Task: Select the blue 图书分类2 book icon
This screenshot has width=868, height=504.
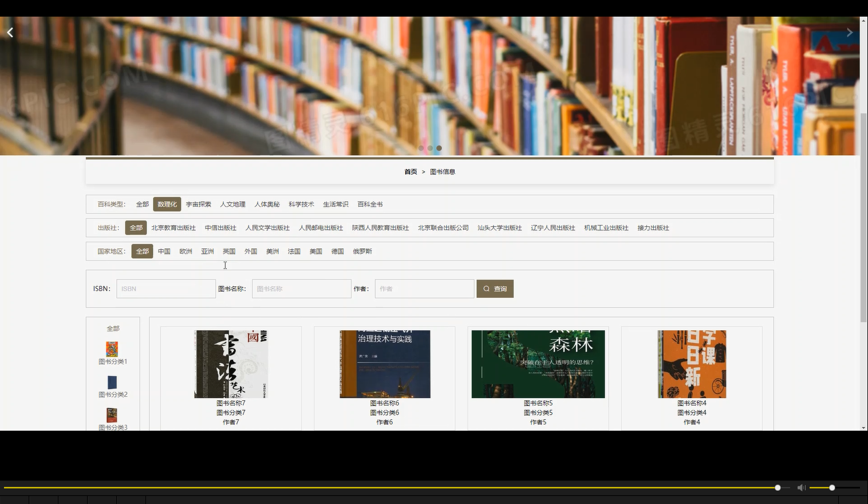Action: point(112,382)
